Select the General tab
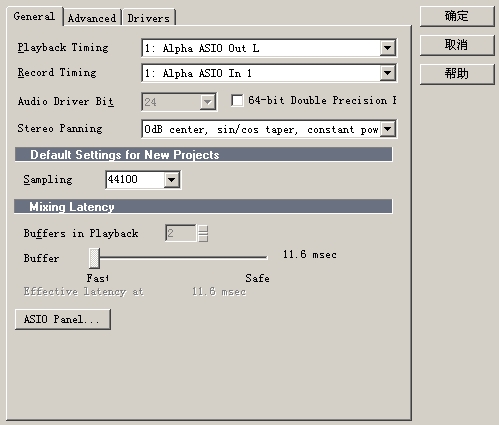 [34, 16]
